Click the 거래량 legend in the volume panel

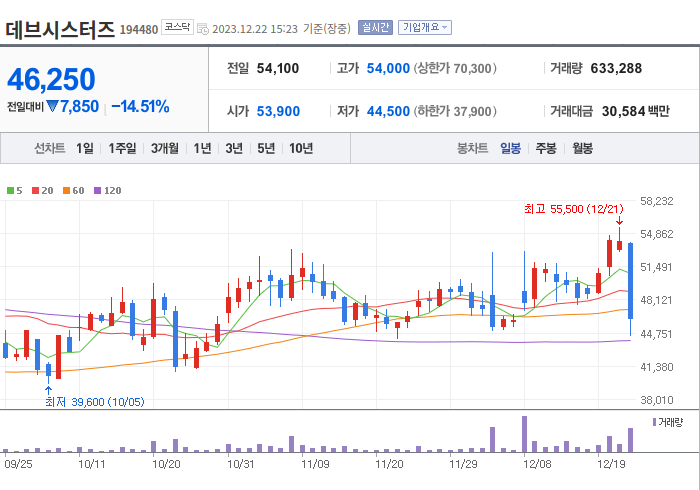[x=668, y=422]
